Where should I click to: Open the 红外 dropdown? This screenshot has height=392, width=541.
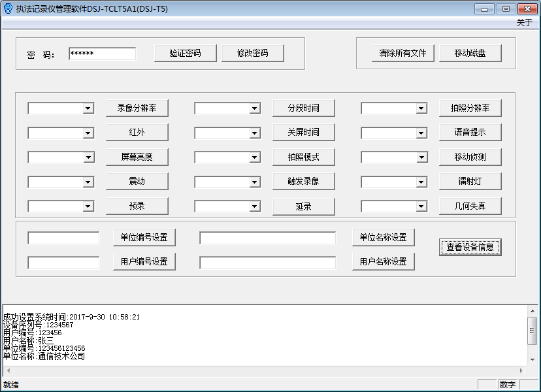click(88, 133)
